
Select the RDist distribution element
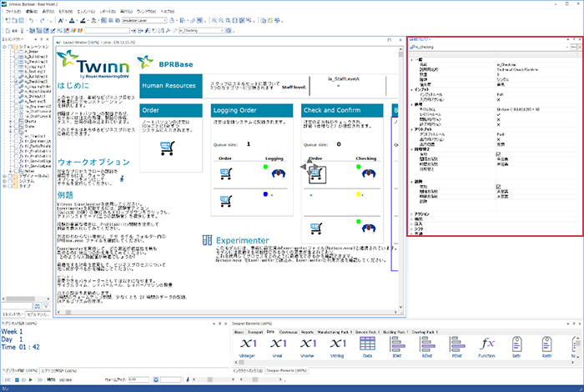pyautogui.click(x=427, y=344)
